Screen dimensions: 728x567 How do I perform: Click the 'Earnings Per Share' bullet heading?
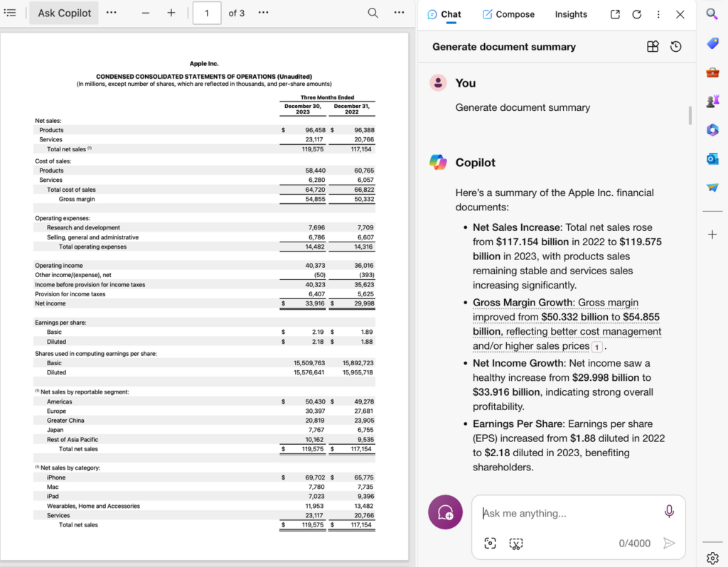tap(518, 423)
